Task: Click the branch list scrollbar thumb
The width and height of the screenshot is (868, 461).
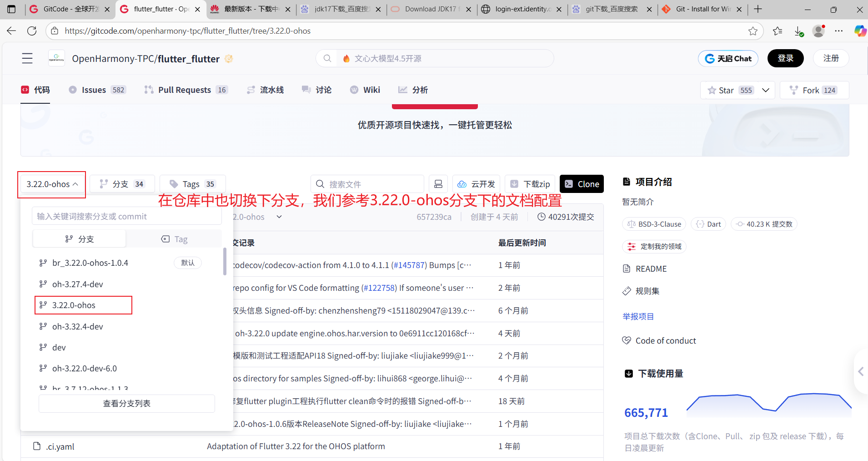Action: click(225, 262)
